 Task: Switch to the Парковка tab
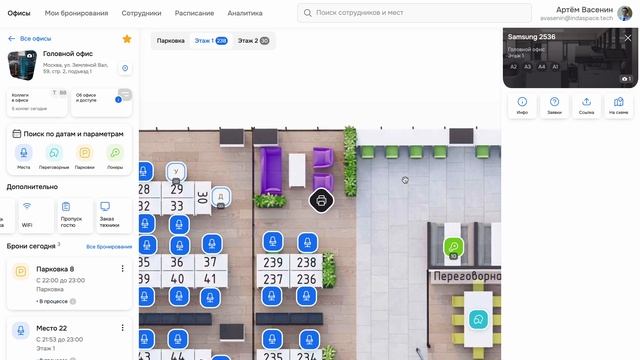171,41
